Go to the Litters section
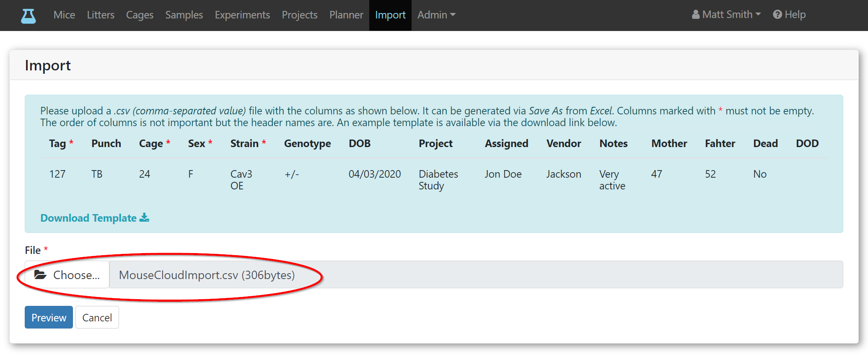Viewport: 868px width, 357px height. 101,15
